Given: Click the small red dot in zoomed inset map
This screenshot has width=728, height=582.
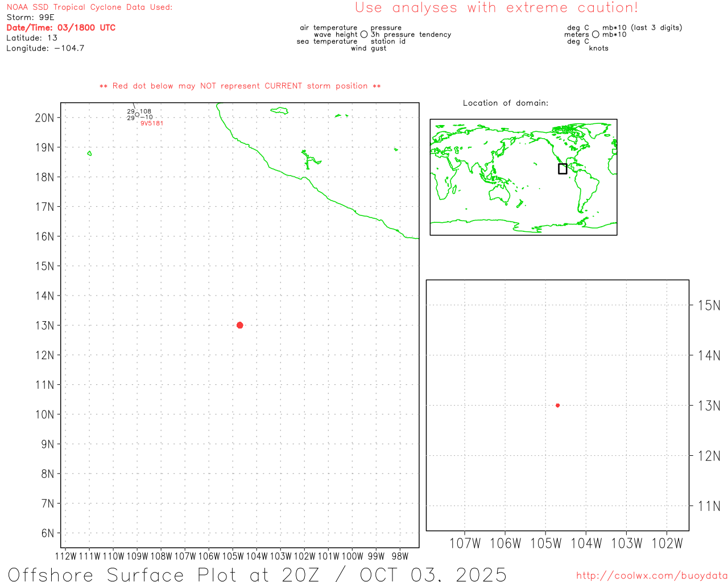Looking at the screenshot, I should click(x=557, y=405).
